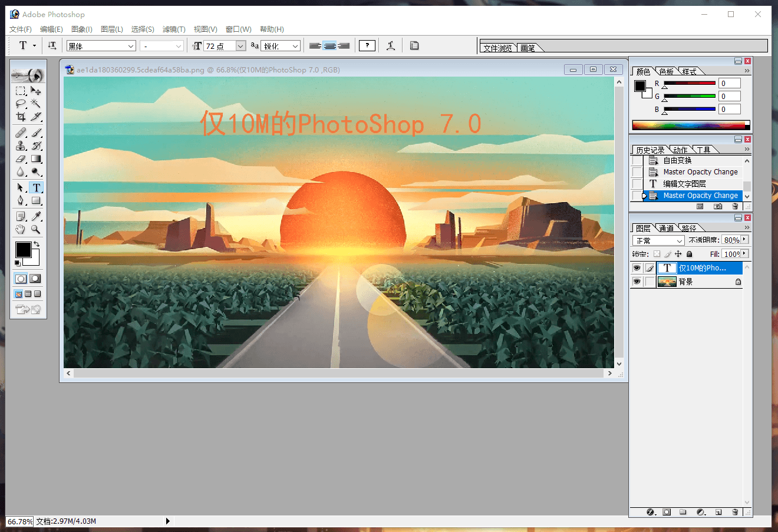The width and height of the screenshot is (778, 532).
Task: Reset to default black and white colors
Action: coord(18,263)
